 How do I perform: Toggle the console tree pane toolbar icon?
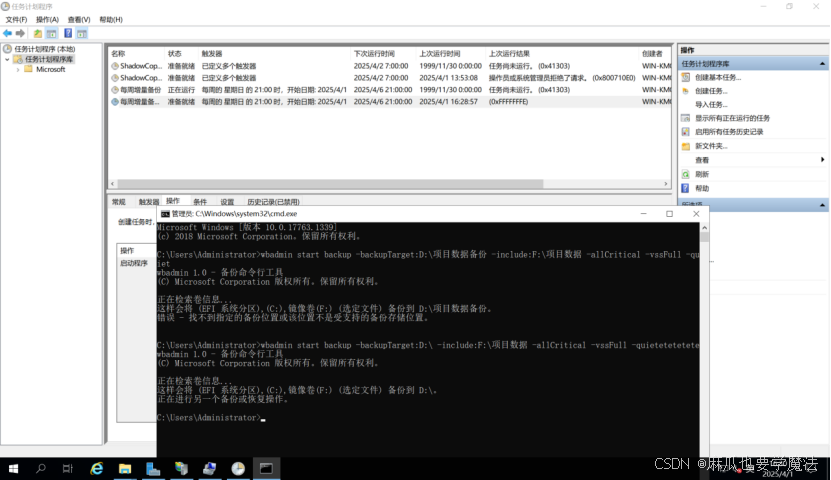[51, 33]
